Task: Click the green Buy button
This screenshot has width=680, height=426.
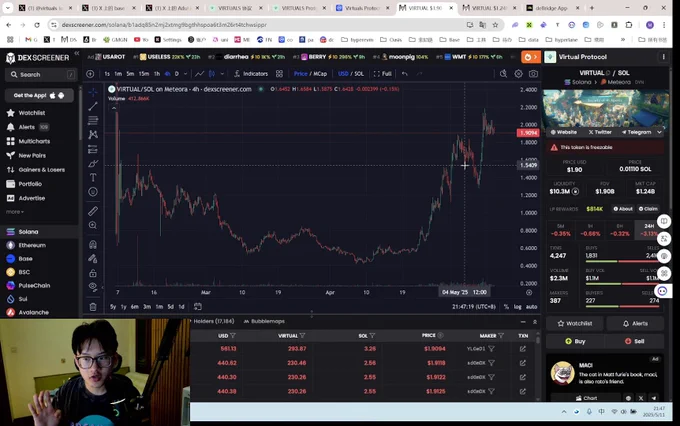Action: coord(574,341)
